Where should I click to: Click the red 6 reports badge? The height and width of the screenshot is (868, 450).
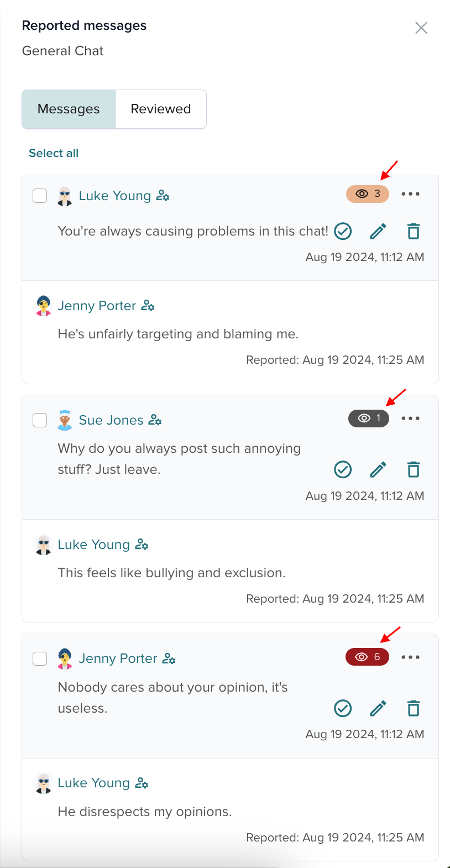coord(367,657)
